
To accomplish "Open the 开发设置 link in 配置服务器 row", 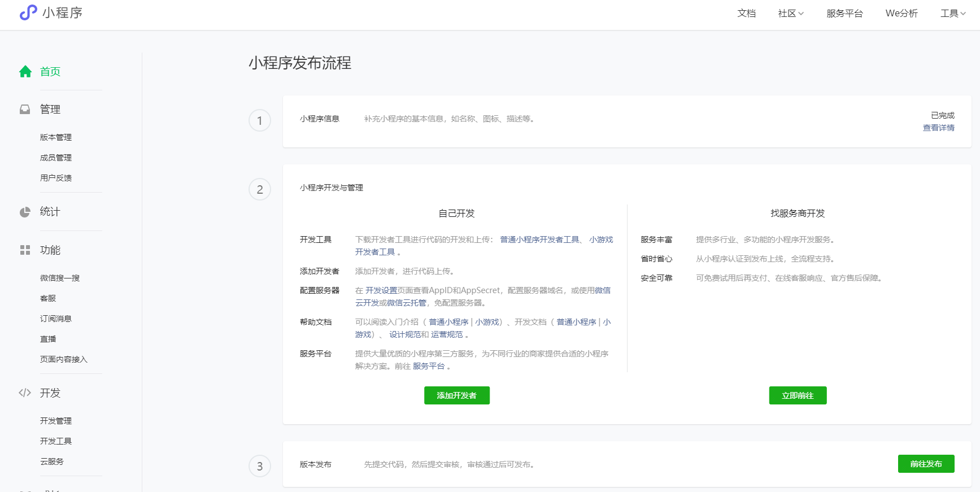I will pyautogui.click(x=381, y=290).
